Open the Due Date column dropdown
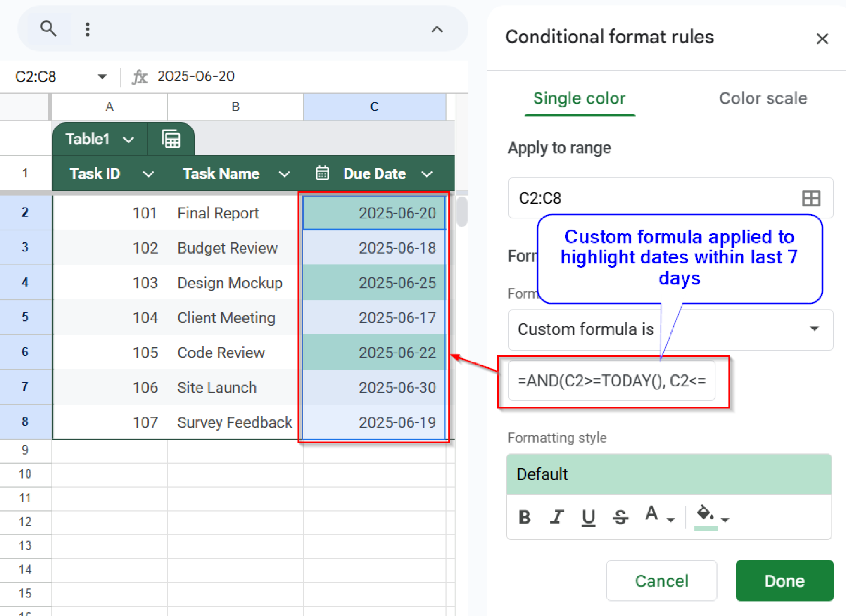846x616 pixels. click(x=427, y=174)
